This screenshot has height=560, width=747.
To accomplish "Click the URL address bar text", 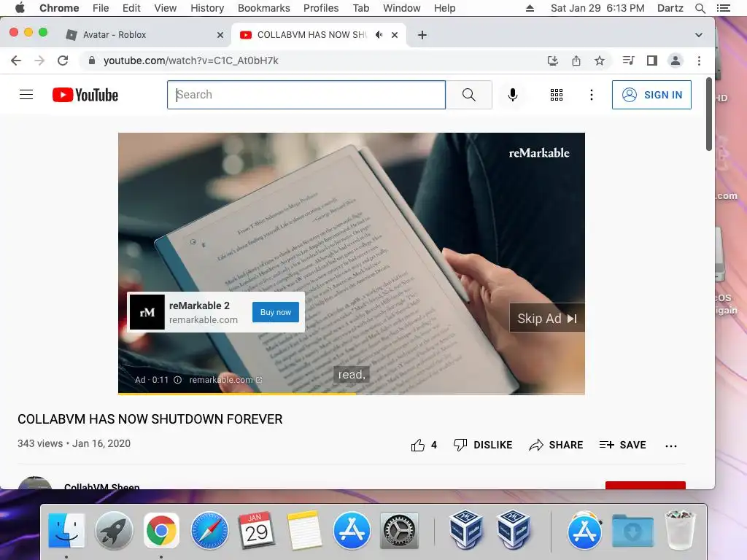I will pyautogui.click(x=190, y=61).
